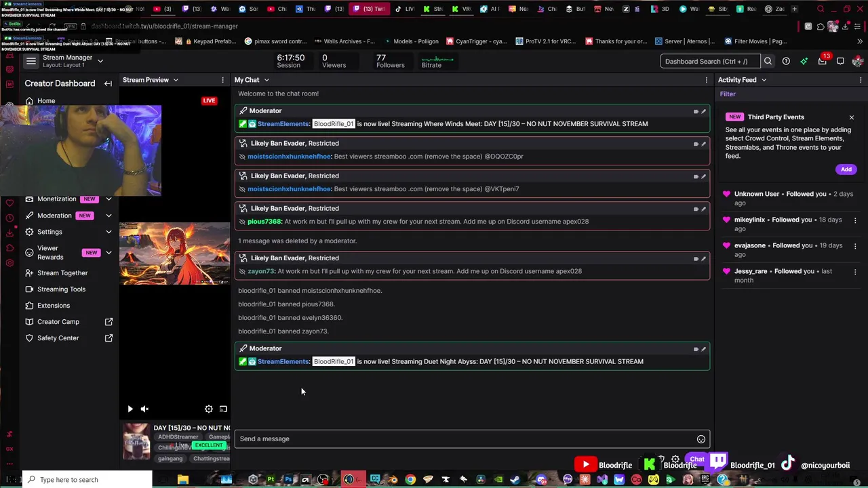Open StreamElements username in last message
The height and width of the screenshot is (488, 868).
pos(283,362)
